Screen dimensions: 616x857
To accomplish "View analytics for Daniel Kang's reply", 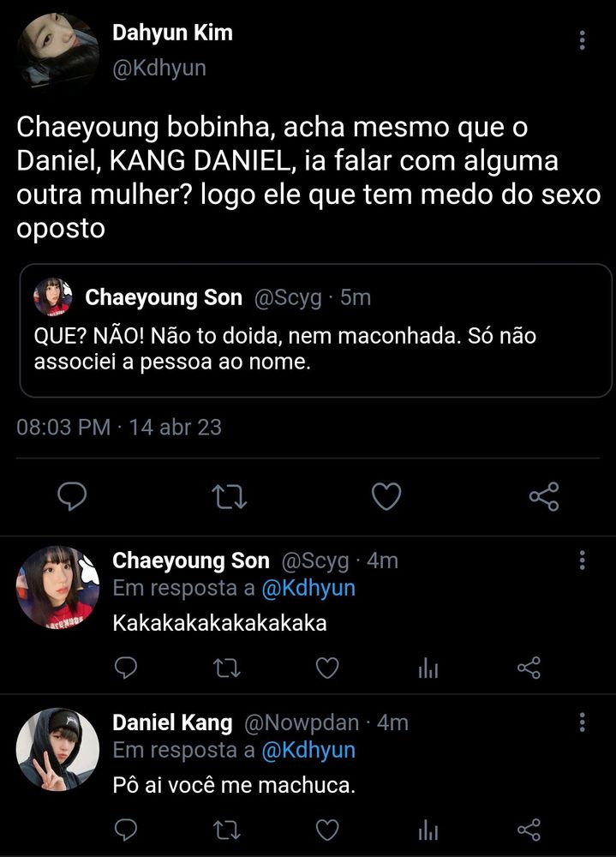I will coord(428,830).
